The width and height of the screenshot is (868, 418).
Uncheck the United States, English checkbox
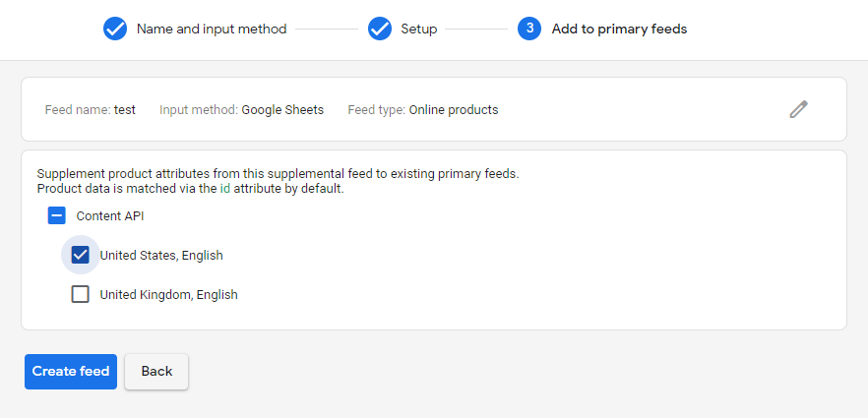[81, 255]
